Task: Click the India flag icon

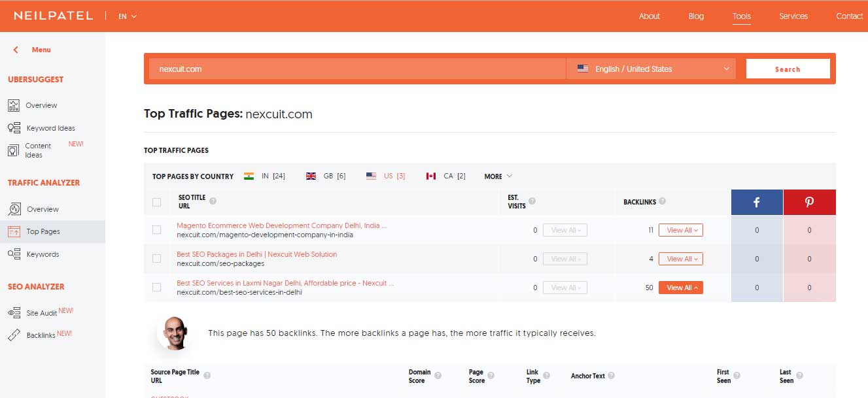Action: [x=249, y=176]
